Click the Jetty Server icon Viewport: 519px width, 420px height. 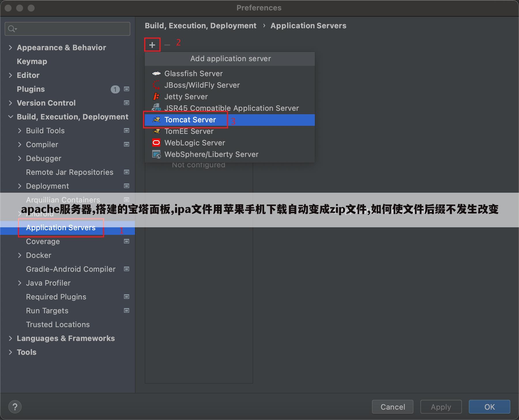[x=156, y=97]
